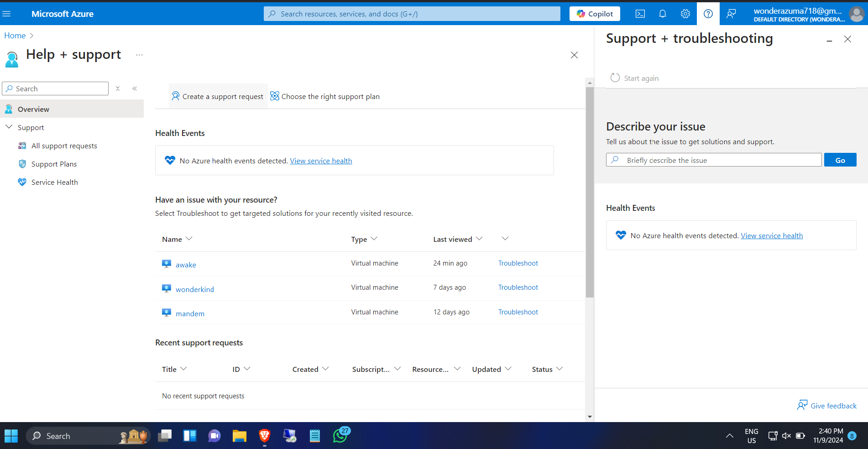Click View service health link in main pane

coord(321,161)
